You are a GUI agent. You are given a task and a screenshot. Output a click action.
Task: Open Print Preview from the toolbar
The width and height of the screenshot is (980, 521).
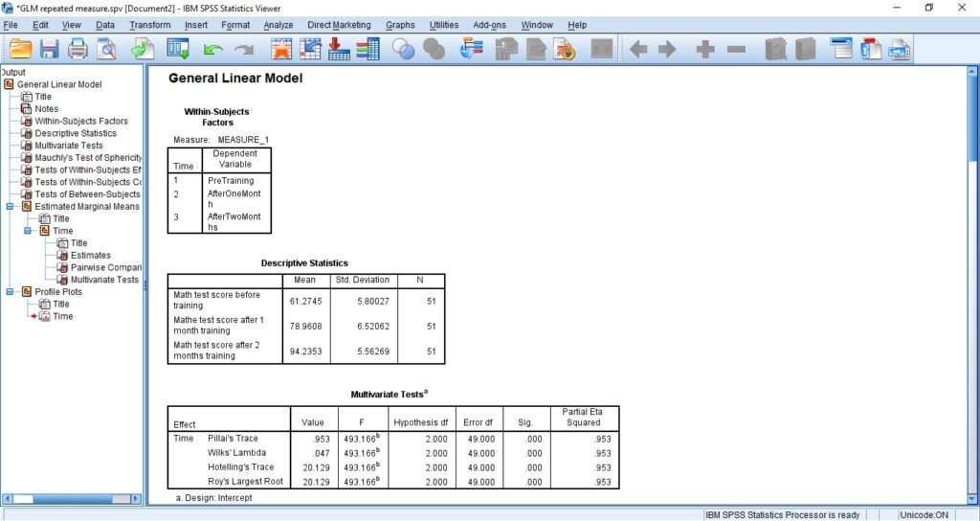106,49
